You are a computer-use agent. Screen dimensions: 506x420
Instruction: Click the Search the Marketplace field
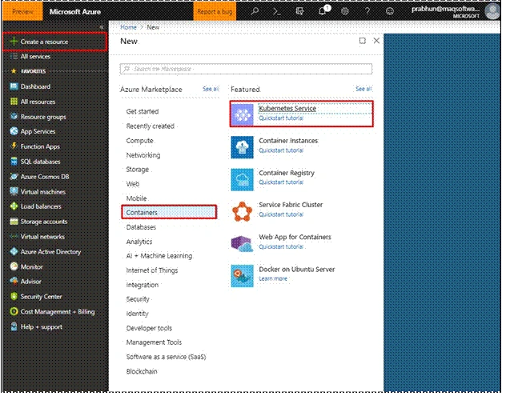click(246, 69)
